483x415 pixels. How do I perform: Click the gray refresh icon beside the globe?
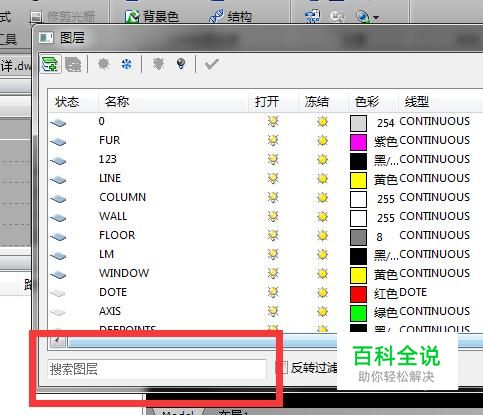coord(337,16)
